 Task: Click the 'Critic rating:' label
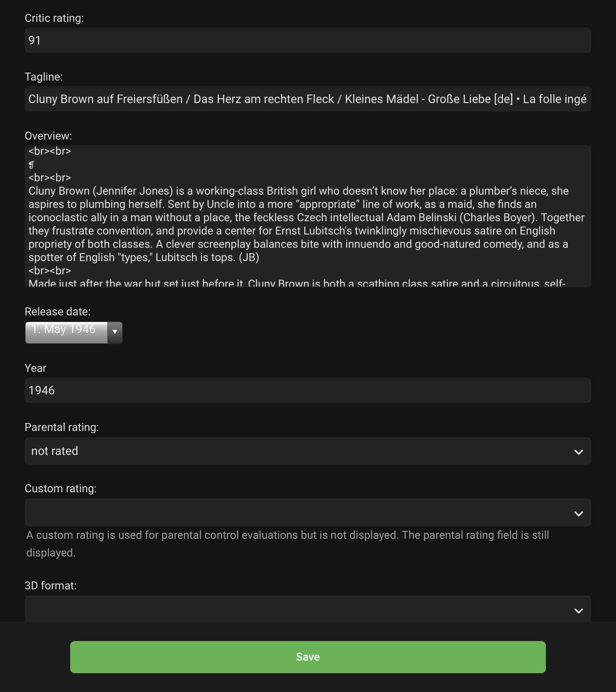(54, 18)
